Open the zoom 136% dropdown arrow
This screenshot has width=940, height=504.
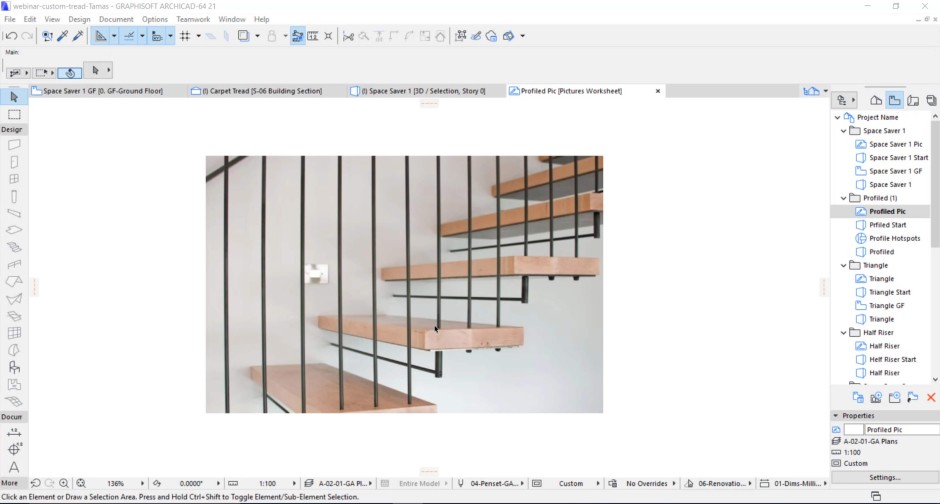point(142,483)
